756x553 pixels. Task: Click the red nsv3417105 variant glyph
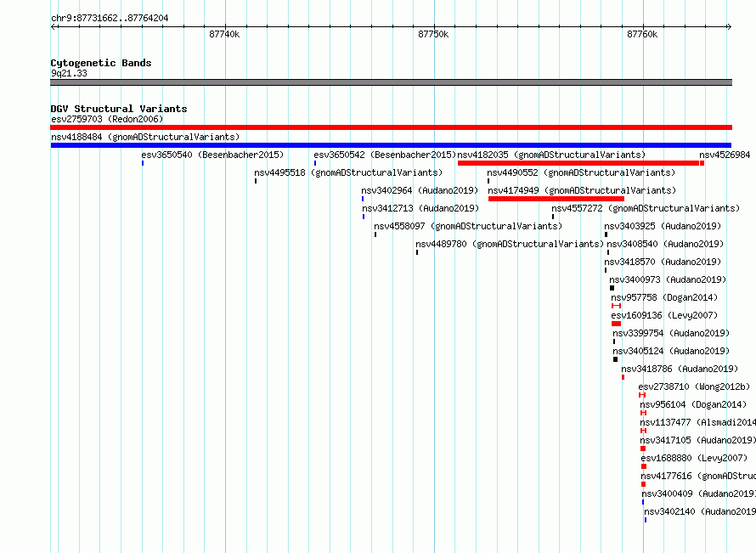pos(643,449)
